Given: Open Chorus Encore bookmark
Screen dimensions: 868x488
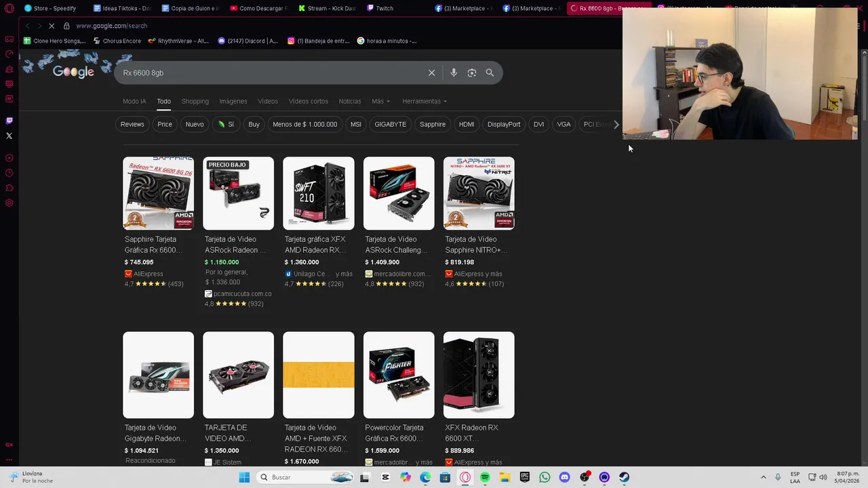Looking at the screenshot, I should point(117,41).
